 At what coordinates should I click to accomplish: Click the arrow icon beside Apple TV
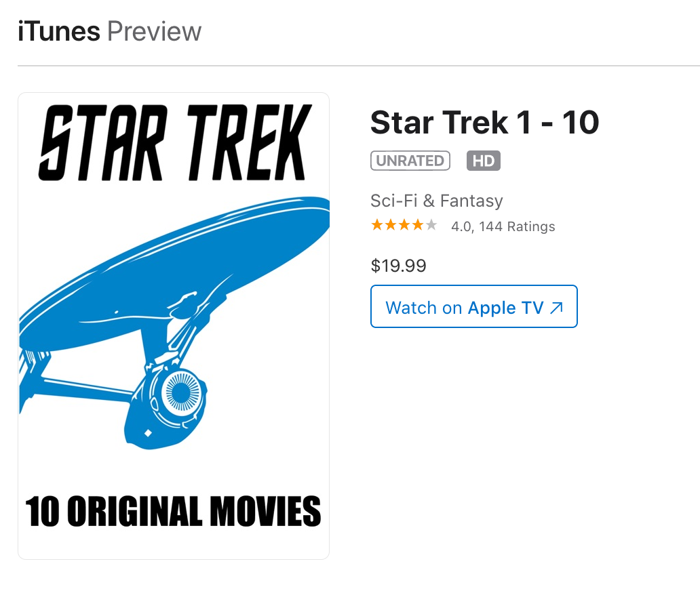557,308
